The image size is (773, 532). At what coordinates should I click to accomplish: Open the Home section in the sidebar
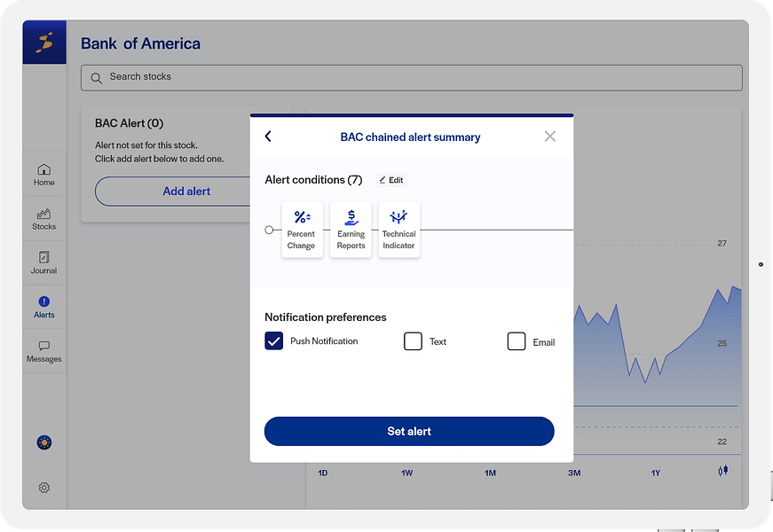coord(43,175)
